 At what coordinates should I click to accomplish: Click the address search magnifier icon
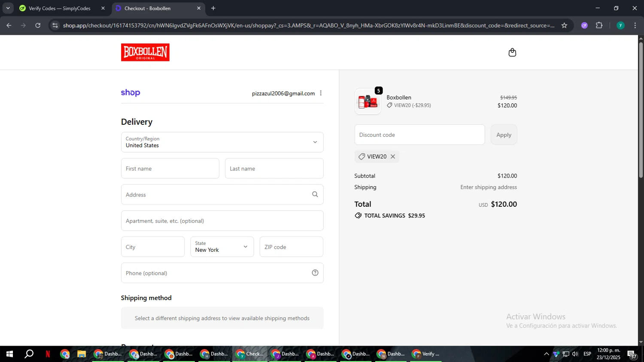pyautogui.click(x=315, y=194)
